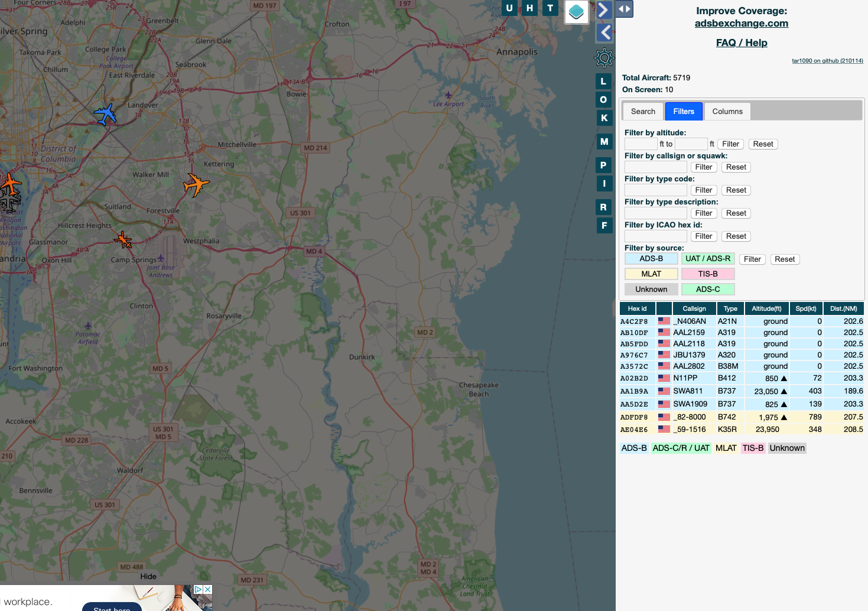
Task: Click the H map toggle button
Action: tap(529, 8)
